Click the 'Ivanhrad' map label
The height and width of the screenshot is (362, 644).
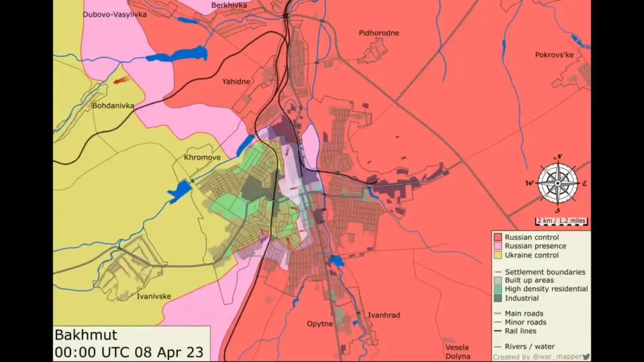pos(384,315)
